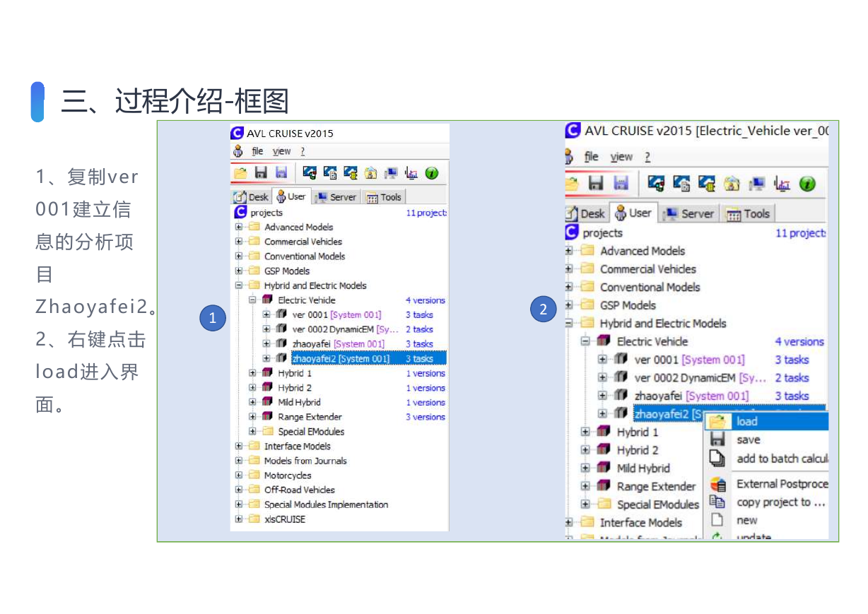
Task: Open the view menu in the left window
Action: point(281,151)
